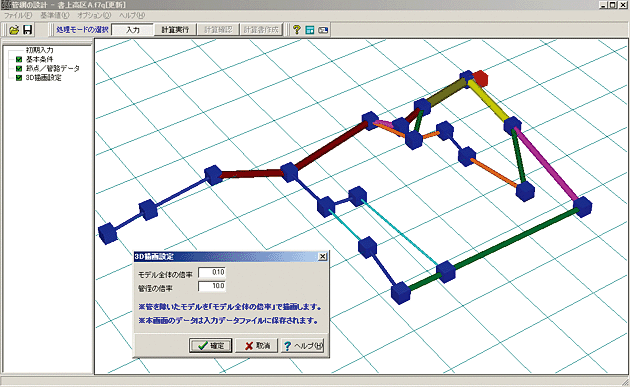Toggle the 基本条件 green checkbox

18,59
